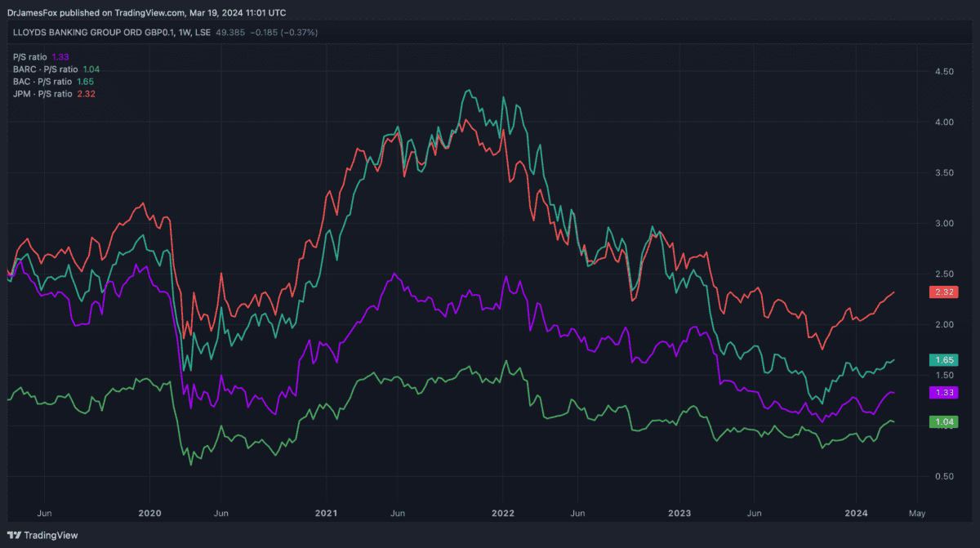Image resolution: width=980 pixels, height=548 pixels.
Task: Click the May label on time axis
Action: coord(915,513)
